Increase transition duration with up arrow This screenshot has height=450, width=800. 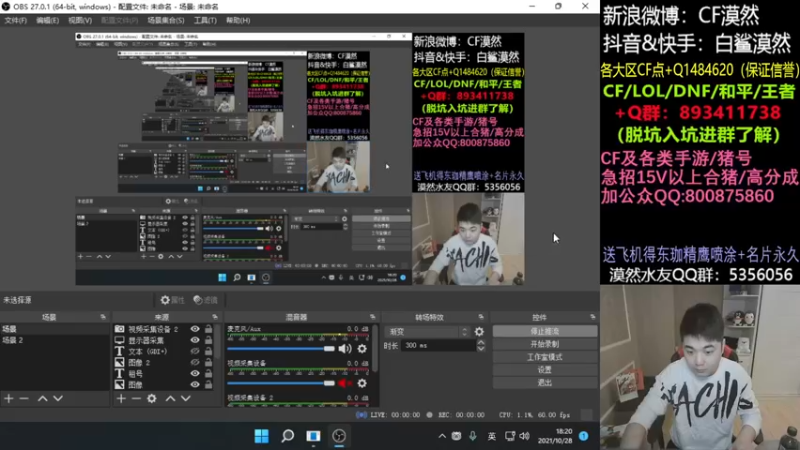click(481, 342)
